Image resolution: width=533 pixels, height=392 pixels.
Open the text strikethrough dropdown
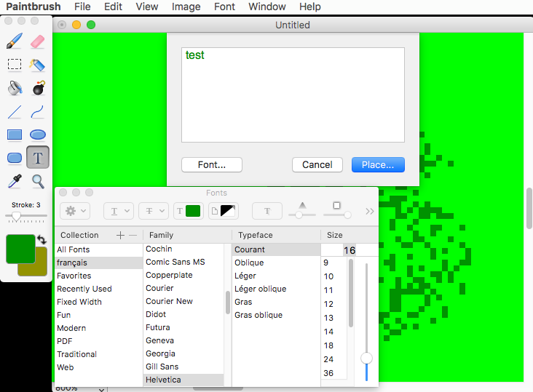click(x=153, y=211)
